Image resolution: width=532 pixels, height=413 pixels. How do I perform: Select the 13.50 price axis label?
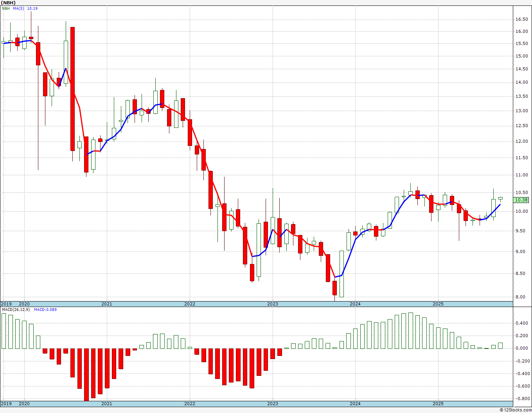coord(521,96)
